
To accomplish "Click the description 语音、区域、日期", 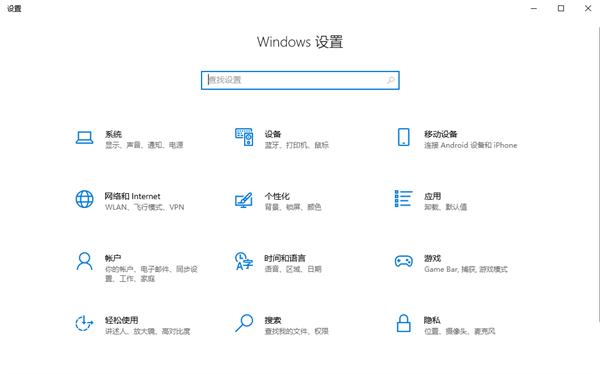I will 293,269.
